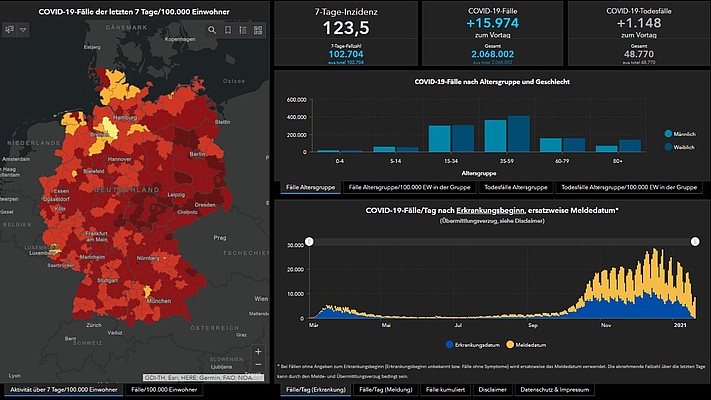This screenshot has width=711, height=400.
Task: Toggle the Erkrankungsdatum series legend
Action: tap(472, 345)
